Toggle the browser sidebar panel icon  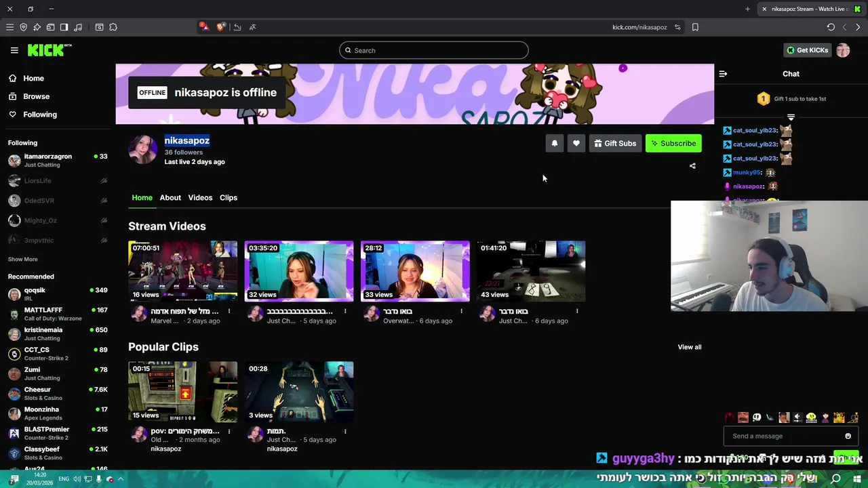pos(64,27)
